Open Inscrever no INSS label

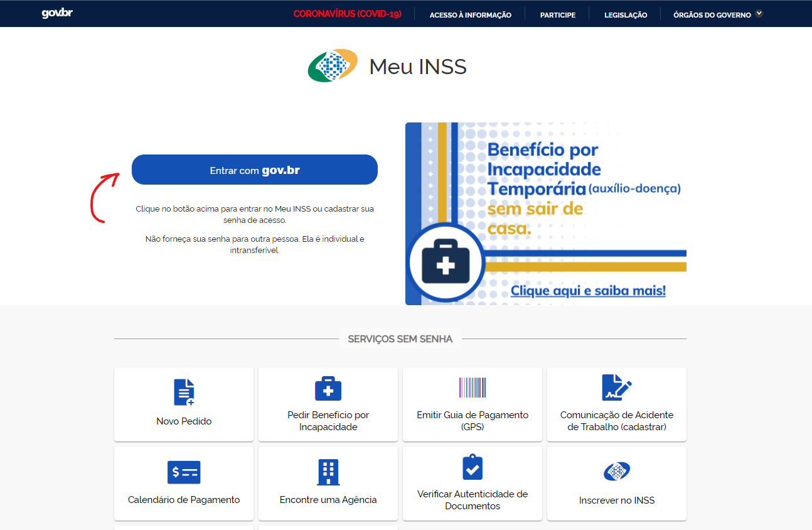tap(617, 500)
